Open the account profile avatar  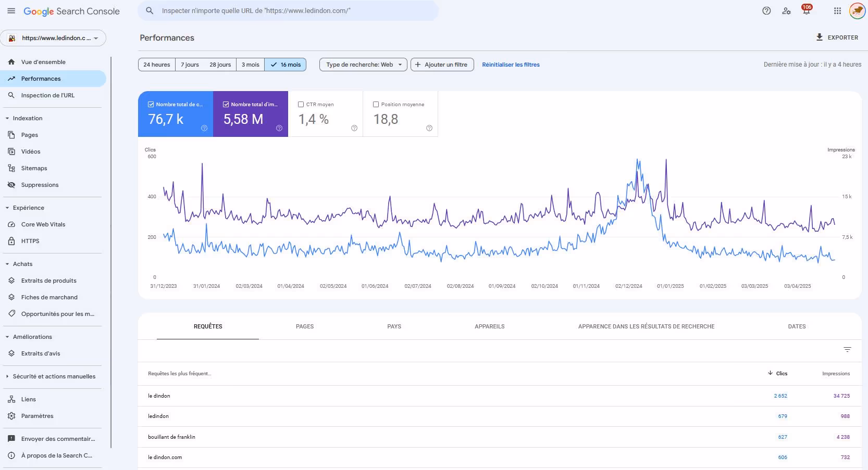point(857,11)
